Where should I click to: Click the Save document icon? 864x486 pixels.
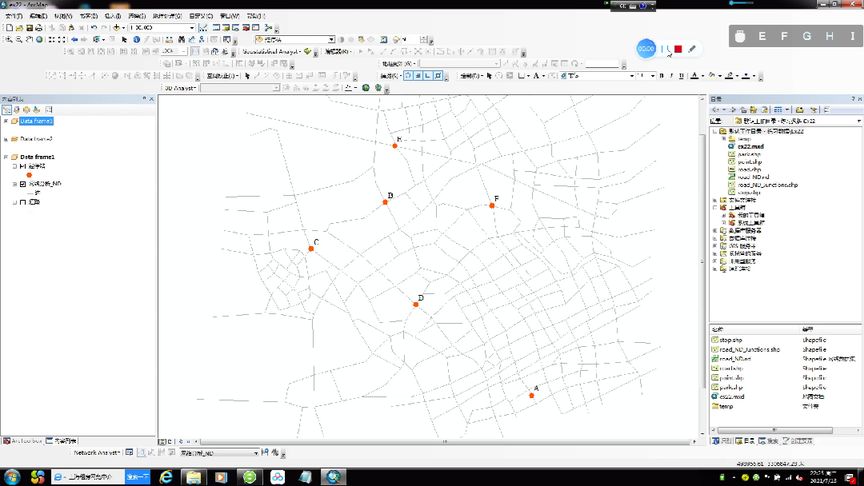click(x=27, y=28)
